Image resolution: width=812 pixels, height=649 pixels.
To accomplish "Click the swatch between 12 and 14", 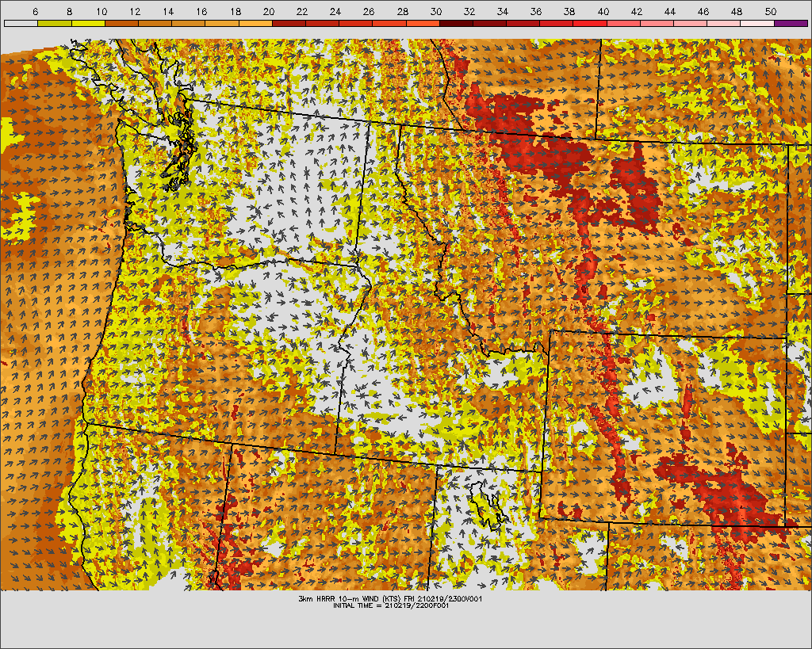I will 155,23.
